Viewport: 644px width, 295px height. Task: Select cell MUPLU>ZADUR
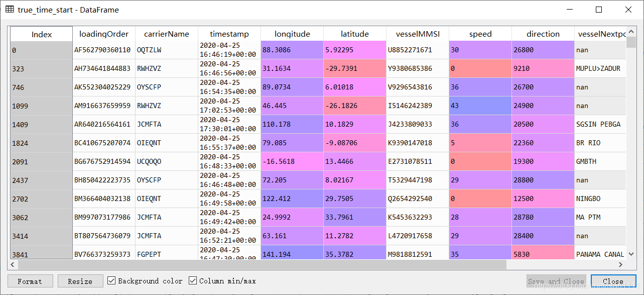pyautogui.click(x=600, y=68)
